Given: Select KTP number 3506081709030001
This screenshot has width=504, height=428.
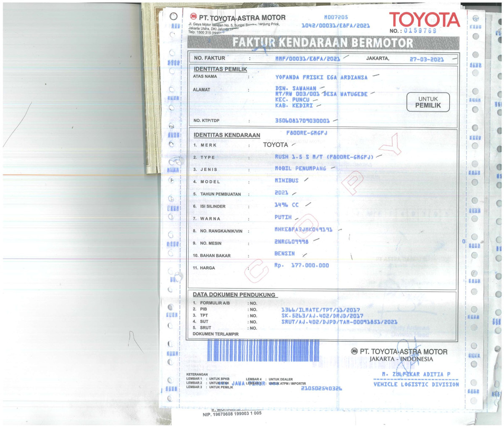Looking at the screenshot, I should point(302,121).
